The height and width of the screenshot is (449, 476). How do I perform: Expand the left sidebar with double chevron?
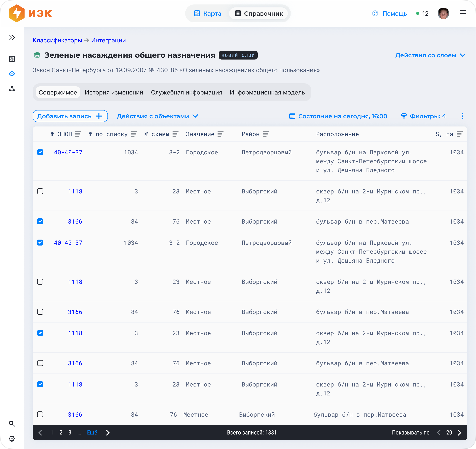pos(12,38)
